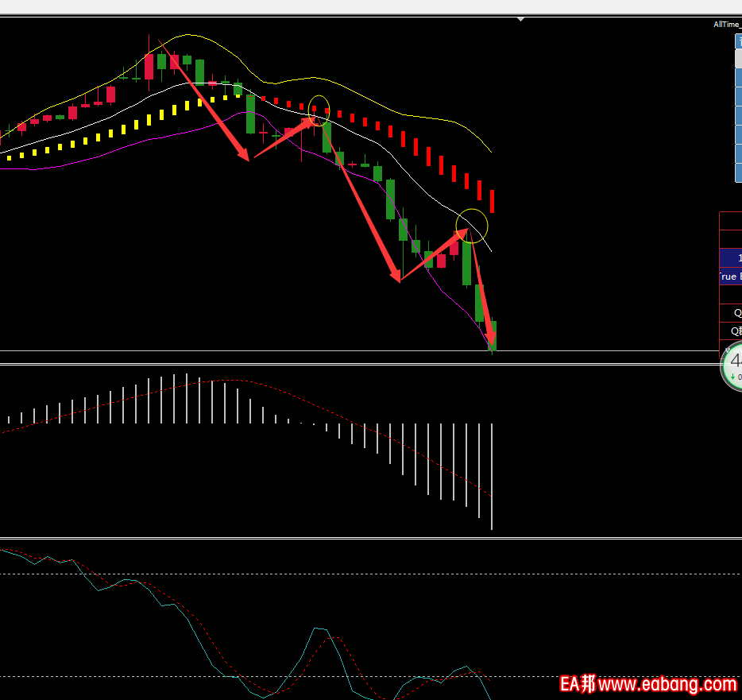
Task: Click the first downward red arrow from the peak
Action: [x=207, y=99]
